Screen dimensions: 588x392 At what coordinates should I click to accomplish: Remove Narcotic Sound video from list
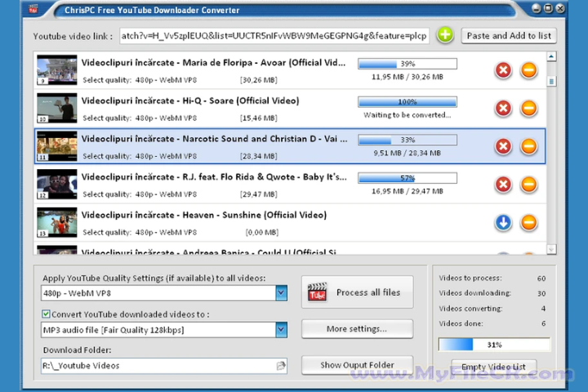click(x=528, y=146)
